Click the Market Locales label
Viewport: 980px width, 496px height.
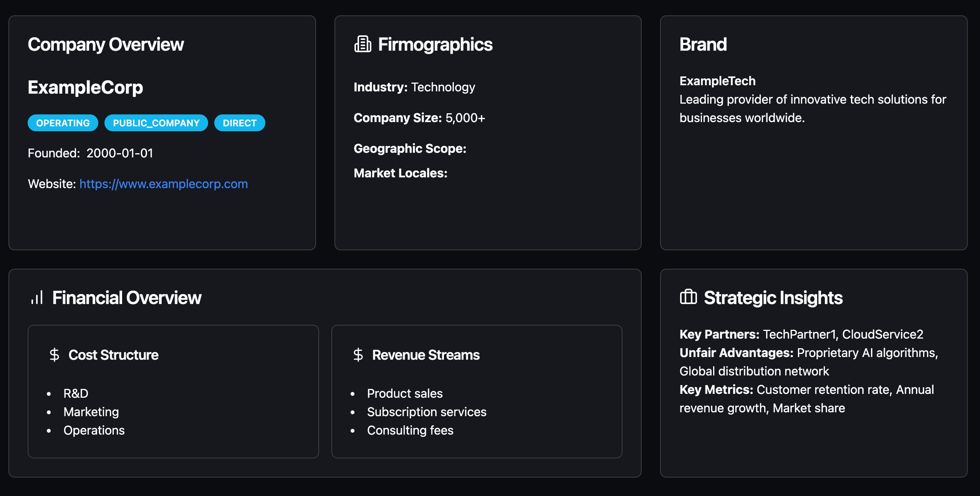click(x=401, y=173)
